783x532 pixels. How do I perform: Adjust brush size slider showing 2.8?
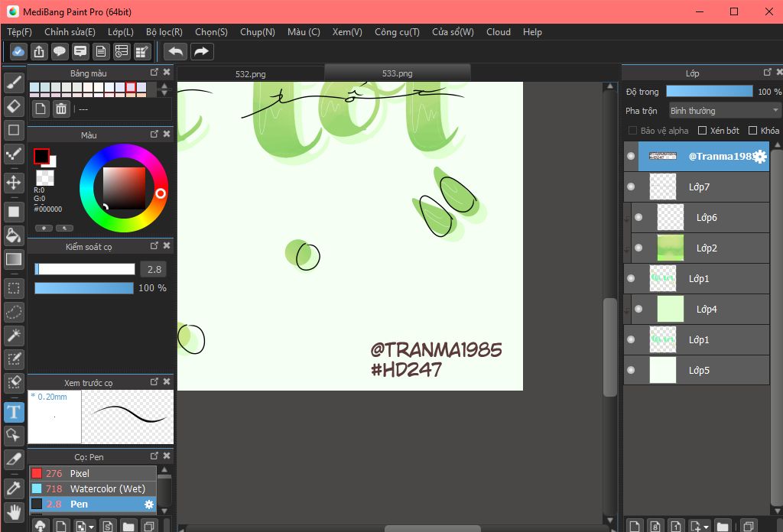pos(85,270)
